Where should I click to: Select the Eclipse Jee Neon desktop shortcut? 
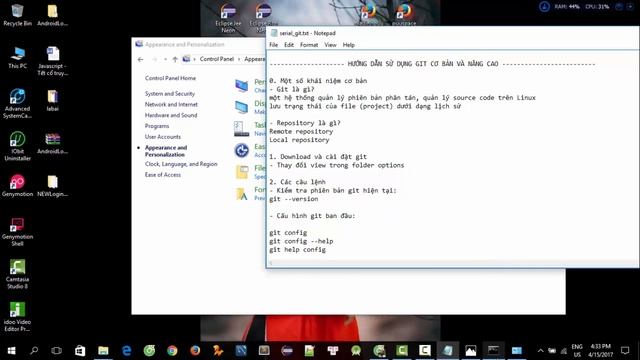click(x=228, y=18)
